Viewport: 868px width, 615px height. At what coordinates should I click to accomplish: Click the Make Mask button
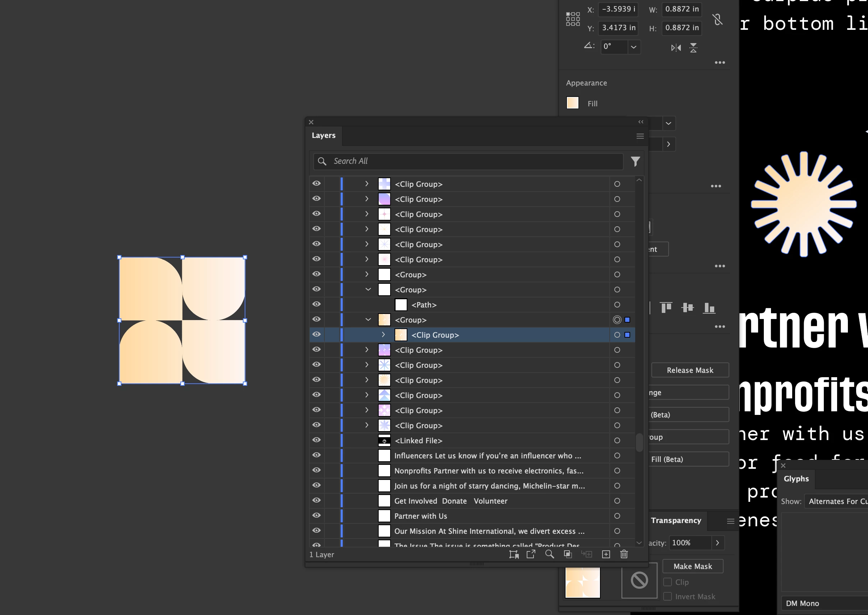click(692, 566)
